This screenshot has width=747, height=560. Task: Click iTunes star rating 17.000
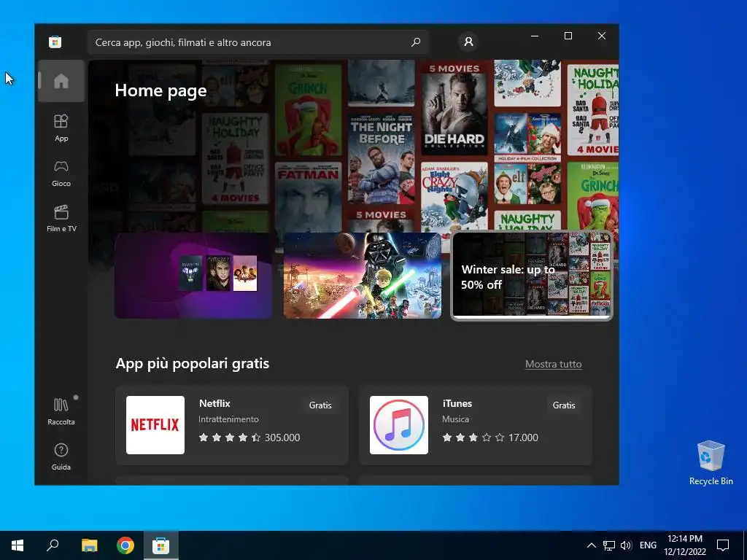coord(490,437)
